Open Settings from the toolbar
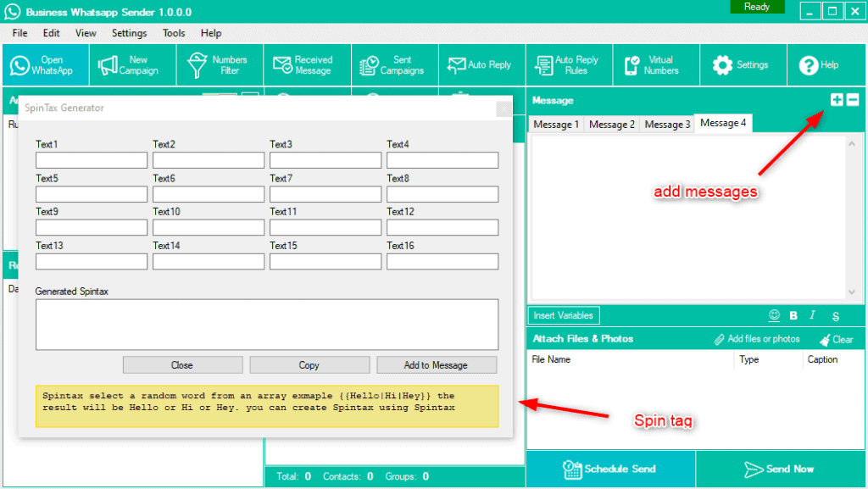This screenshot has height=489, width=868. click(743, 65)
